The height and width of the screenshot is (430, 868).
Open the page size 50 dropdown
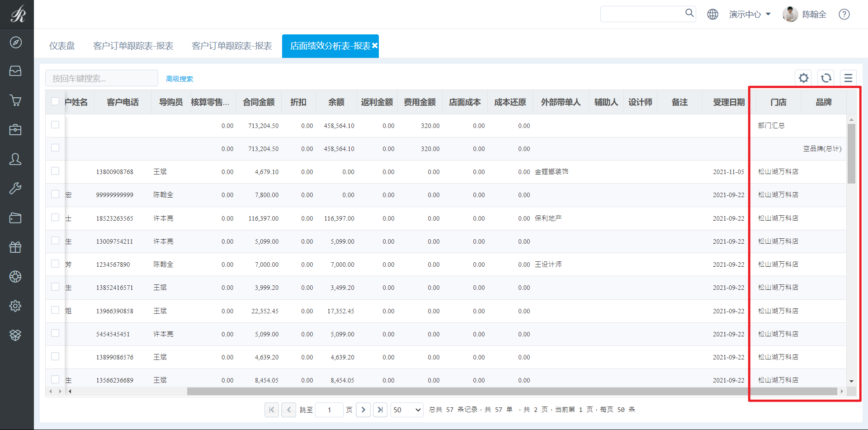pos(407,410)
